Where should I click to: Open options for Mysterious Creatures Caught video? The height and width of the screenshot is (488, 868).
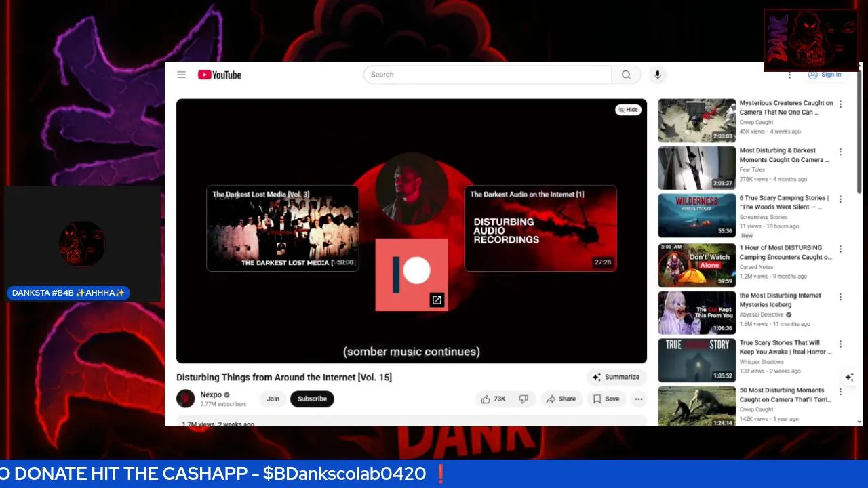[x=840, y=104]
